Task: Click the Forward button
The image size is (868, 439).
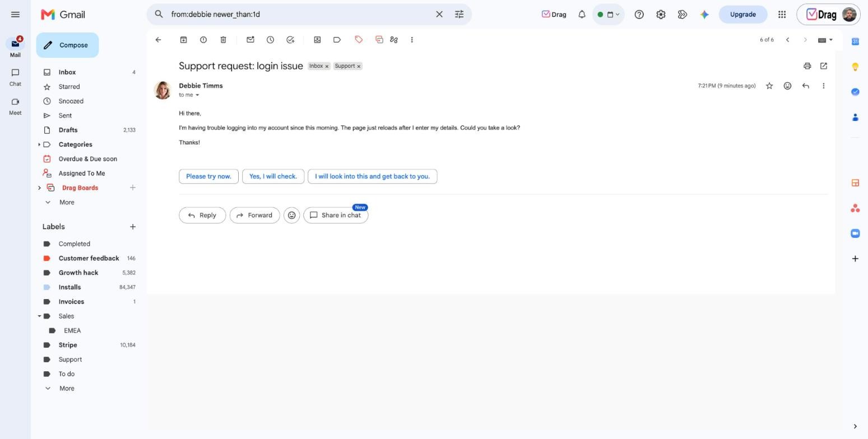Action: 254,216
